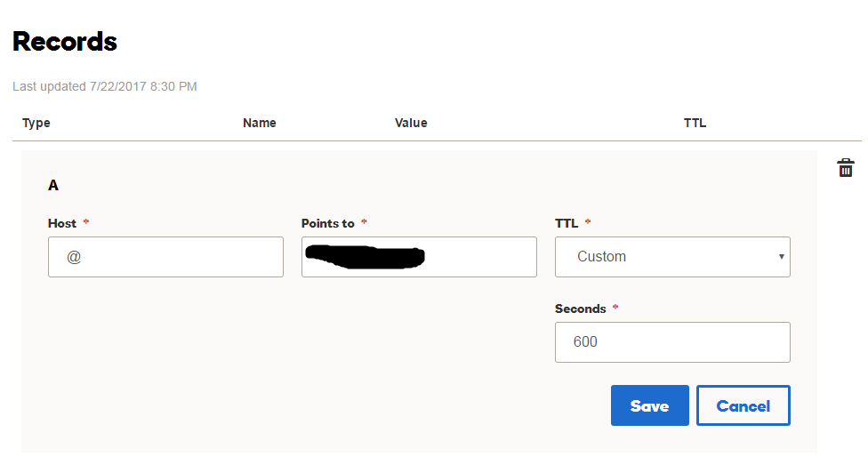Open the TTL Custom dropdown
Image resolution: width=868 pixels, height=465 pixels.
tap(671, 257)
